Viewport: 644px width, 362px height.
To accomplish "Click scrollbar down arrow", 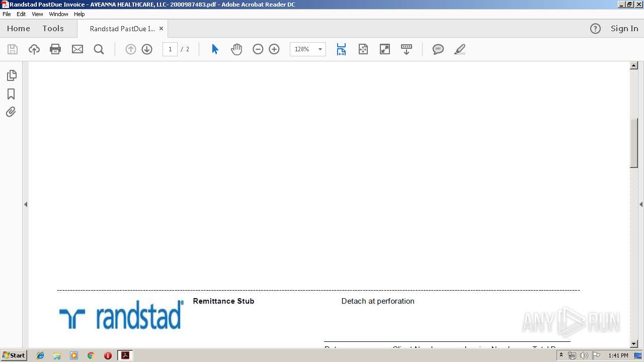I will pos(634,344).
